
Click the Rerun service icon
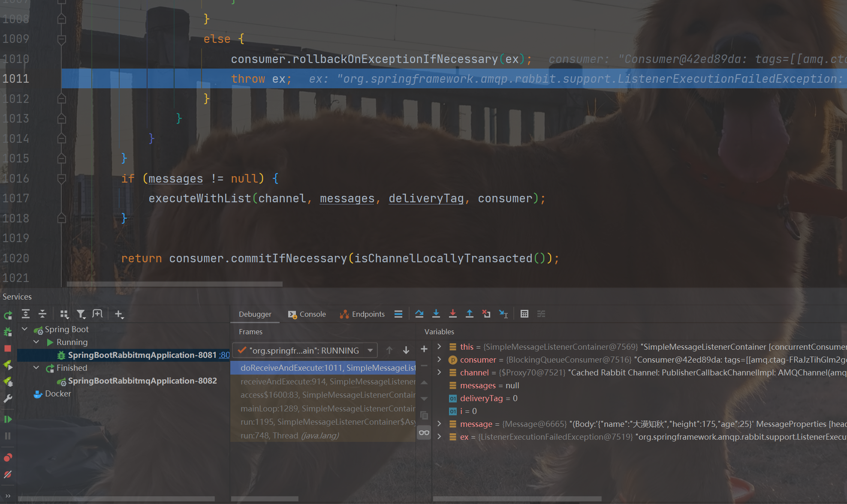click(8, 316)
